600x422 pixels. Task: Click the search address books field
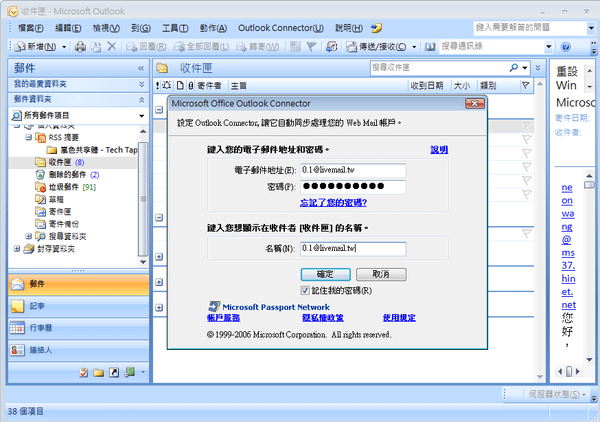pyautogui.click(x=492, y=47)
